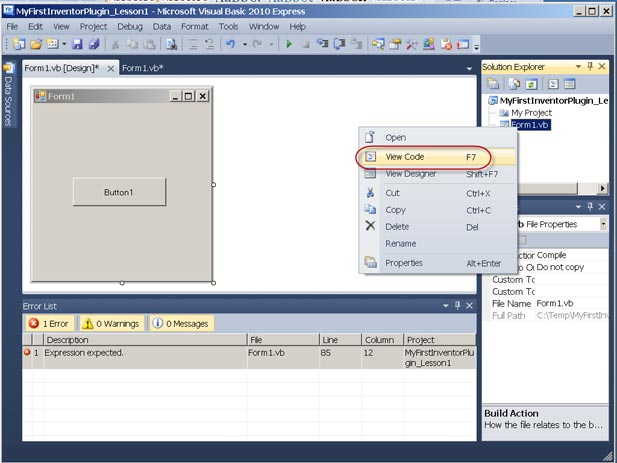Open the Tools menu

228,26
